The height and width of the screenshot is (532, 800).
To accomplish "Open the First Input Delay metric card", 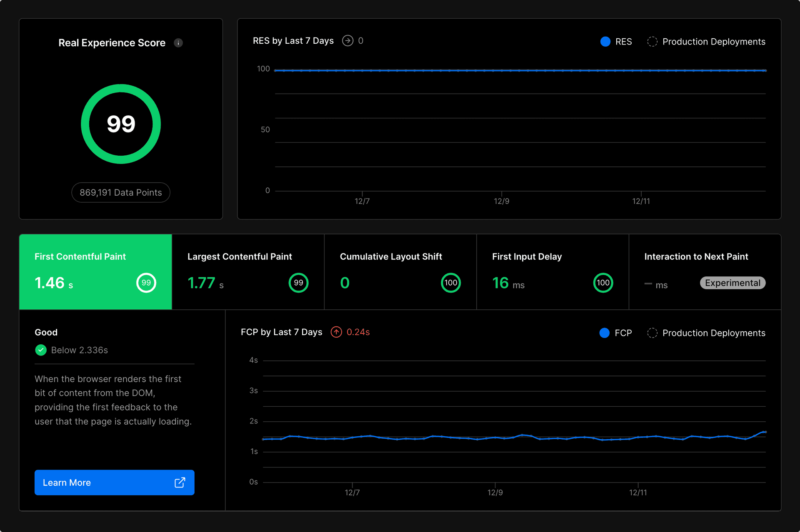I will [x=552, y=271].
